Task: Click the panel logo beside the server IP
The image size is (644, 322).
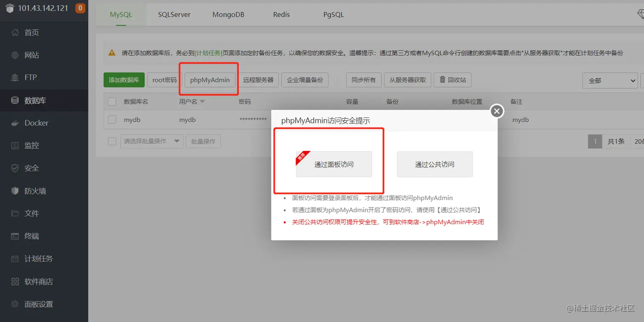Action: (x=9, y=8)
